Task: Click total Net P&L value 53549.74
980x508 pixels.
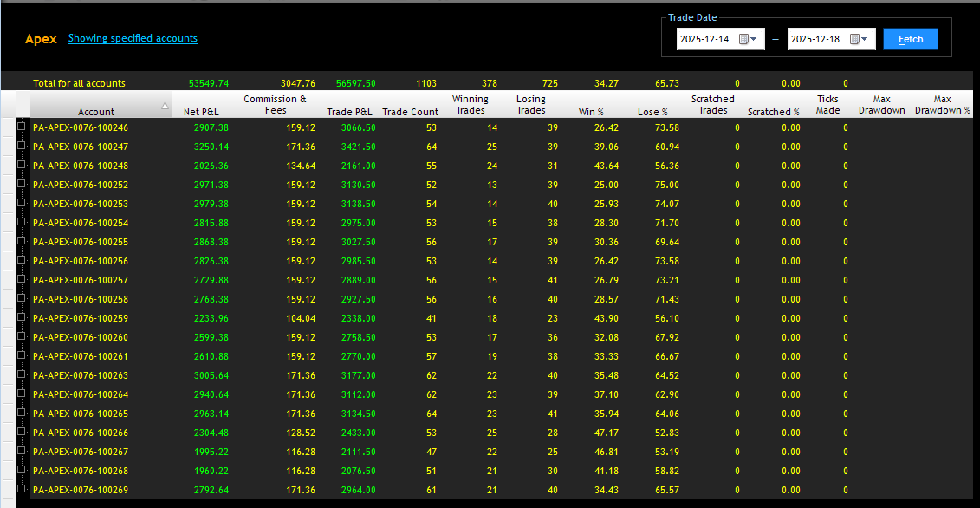Action: (x=209, y=83)
